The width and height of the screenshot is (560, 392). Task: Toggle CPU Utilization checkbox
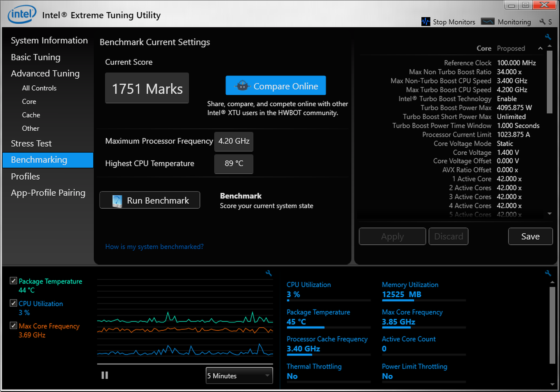click(x=13, y=303)
